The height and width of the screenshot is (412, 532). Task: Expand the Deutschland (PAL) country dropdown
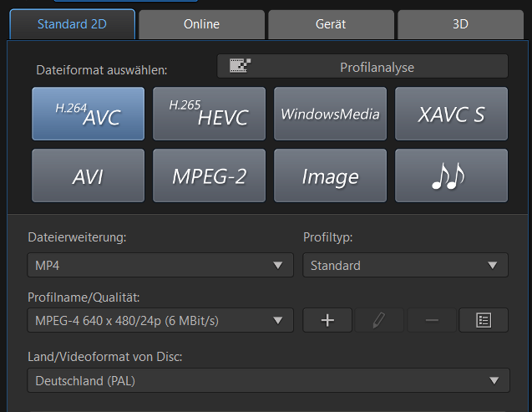coord(268,380)
